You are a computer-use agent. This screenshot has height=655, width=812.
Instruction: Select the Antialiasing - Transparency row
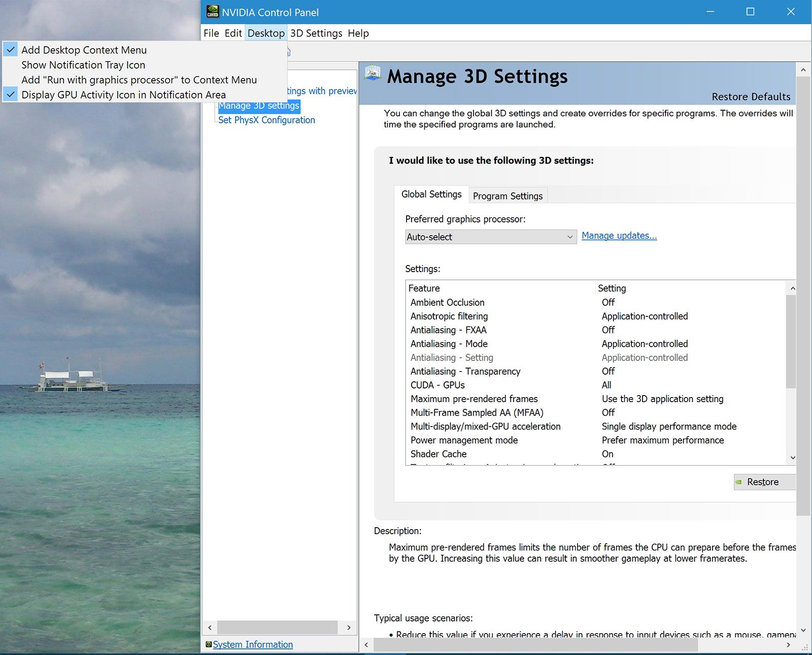point(597,371)
